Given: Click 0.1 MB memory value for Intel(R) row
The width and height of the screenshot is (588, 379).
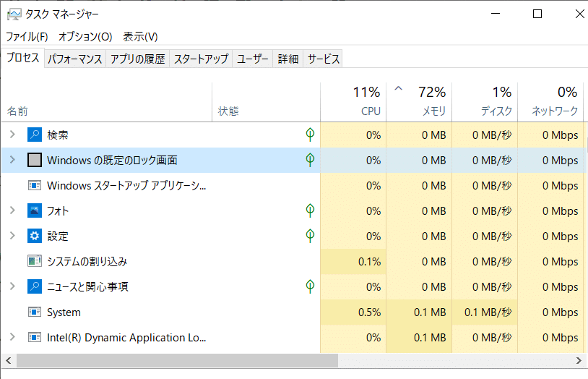Looking at the screenshot, I should 430,337.
